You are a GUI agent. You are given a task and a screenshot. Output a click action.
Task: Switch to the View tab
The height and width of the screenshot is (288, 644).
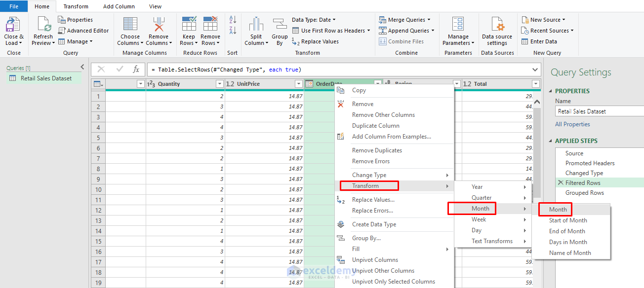tap(156, 6)
